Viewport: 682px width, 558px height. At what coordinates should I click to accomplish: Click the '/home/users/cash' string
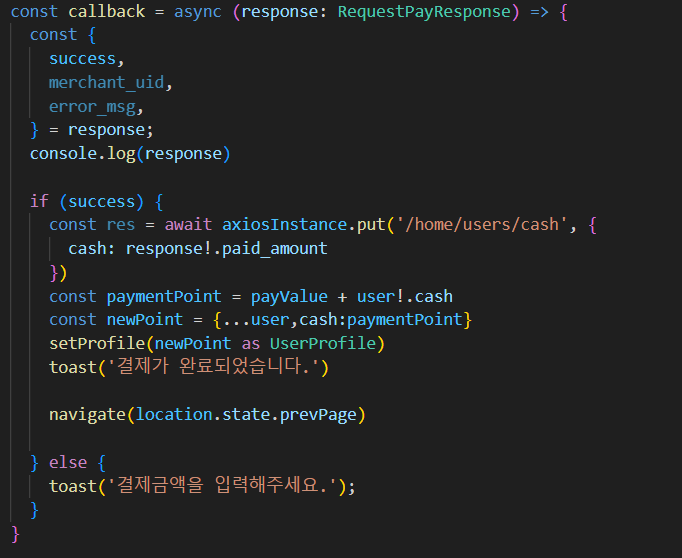(482, 224)
